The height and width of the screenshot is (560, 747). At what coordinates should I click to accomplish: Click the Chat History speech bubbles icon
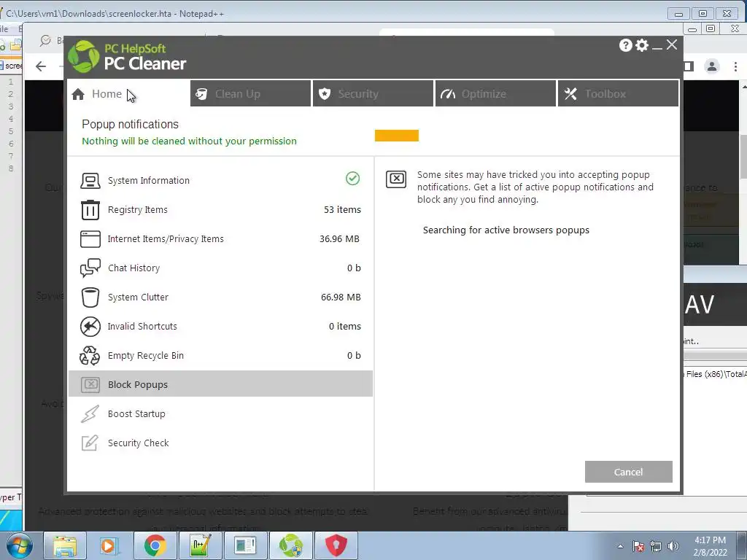90,268
